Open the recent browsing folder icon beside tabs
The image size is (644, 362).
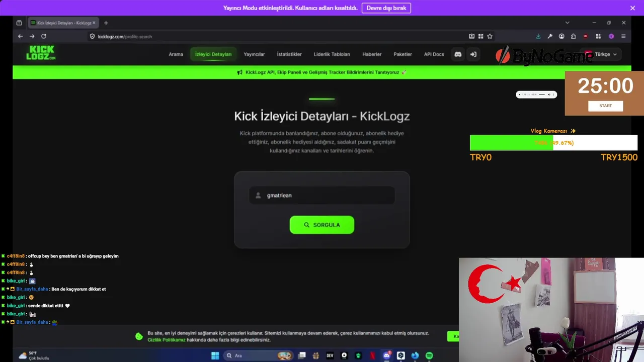tap(19, 23)
